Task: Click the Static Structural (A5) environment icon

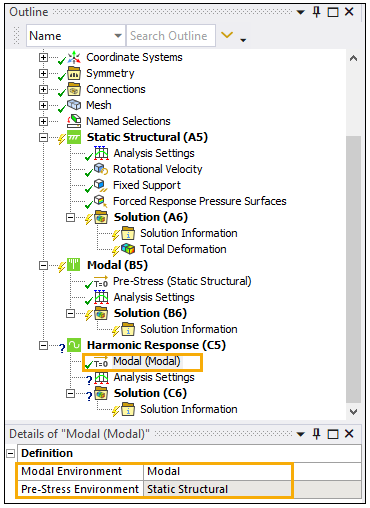Action: 74,137
